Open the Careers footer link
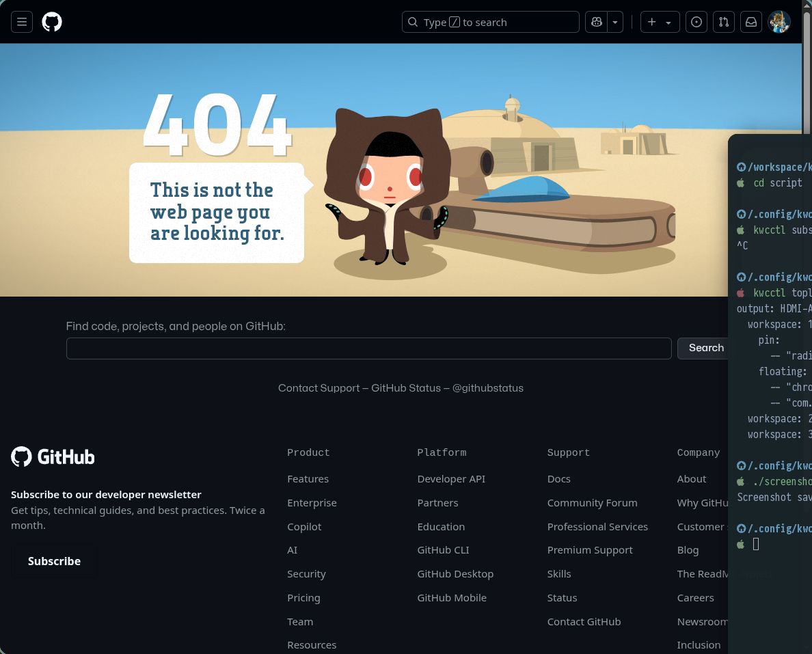 [x=696, y=597]
